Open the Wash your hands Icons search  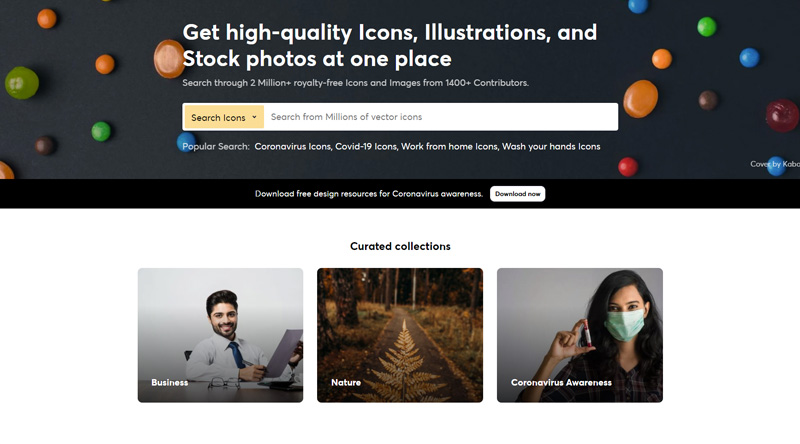551,146
